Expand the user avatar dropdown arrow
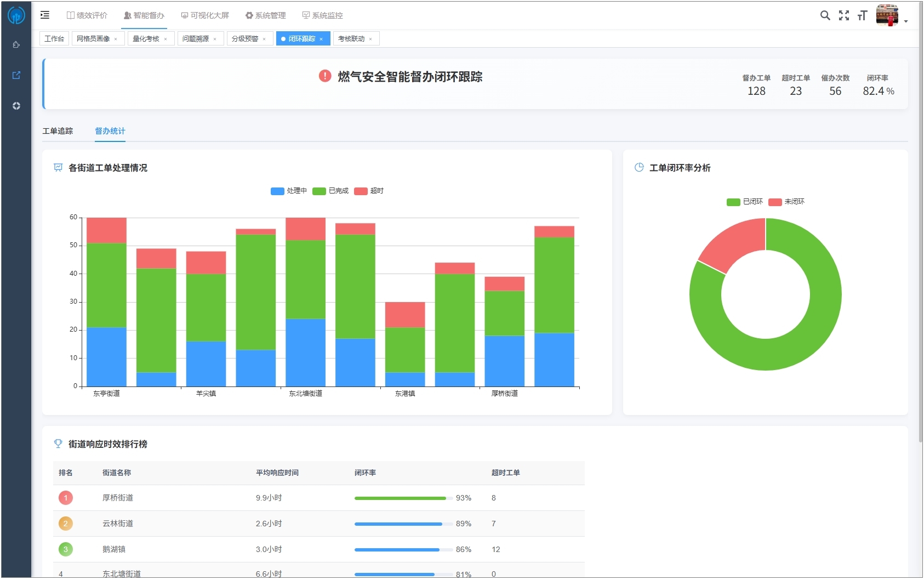The image size is (924, 580). click(906, 21)
